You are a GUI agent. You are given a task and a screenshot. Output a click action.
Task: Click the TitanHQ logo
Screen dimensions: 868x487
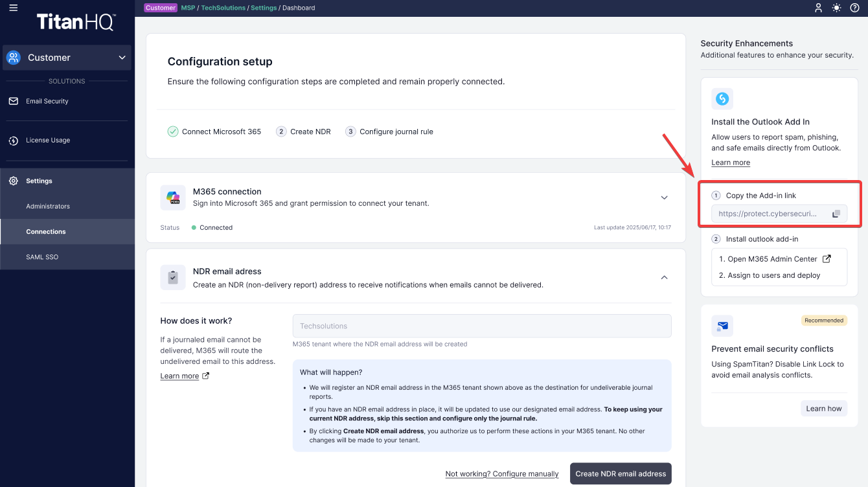[76, 22]
